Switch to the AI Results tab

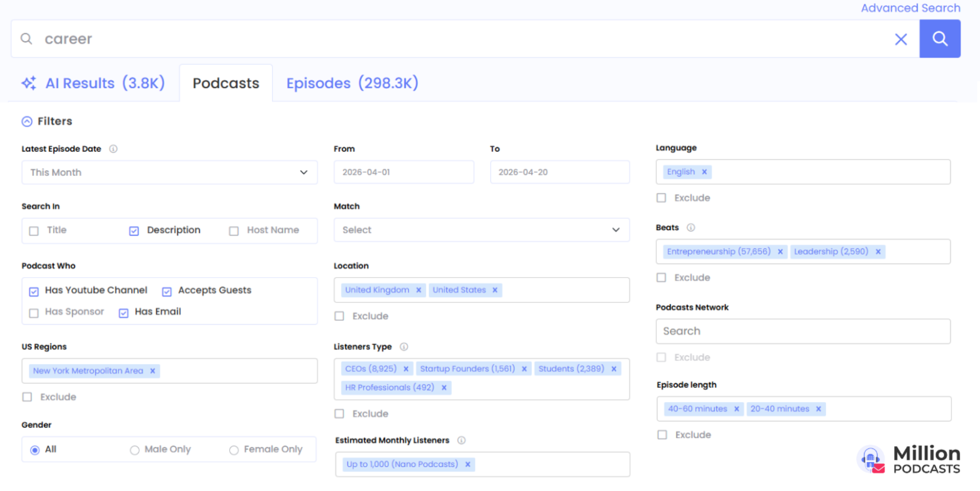point(93,83)
